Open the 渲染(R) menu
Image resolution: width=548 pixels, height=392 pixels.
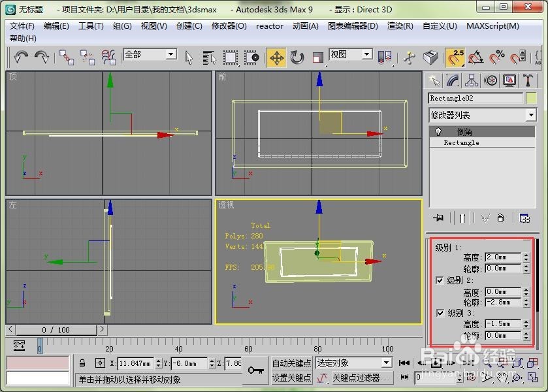pyautogui.click(x=400, y=26)
